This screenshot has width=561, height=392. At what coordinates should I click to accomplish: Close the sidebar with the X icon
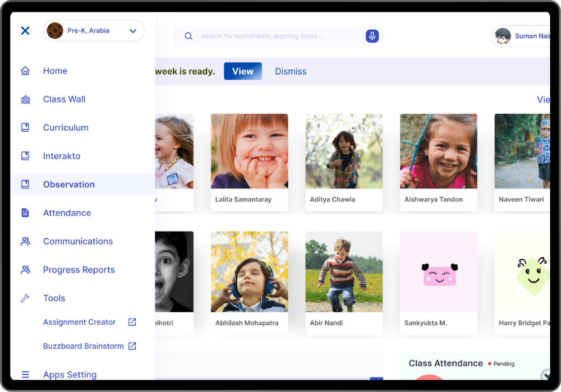click(25, 31)
